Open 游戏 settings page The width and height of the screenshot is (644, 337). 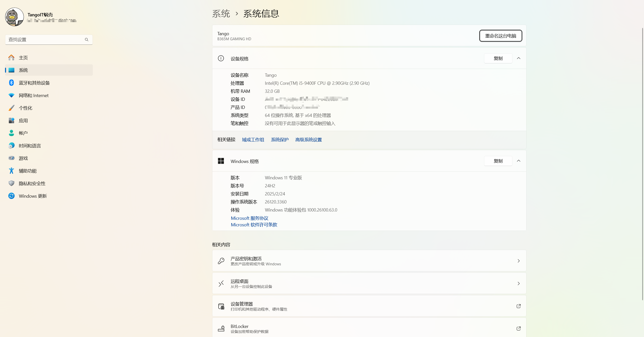point(49,158)
